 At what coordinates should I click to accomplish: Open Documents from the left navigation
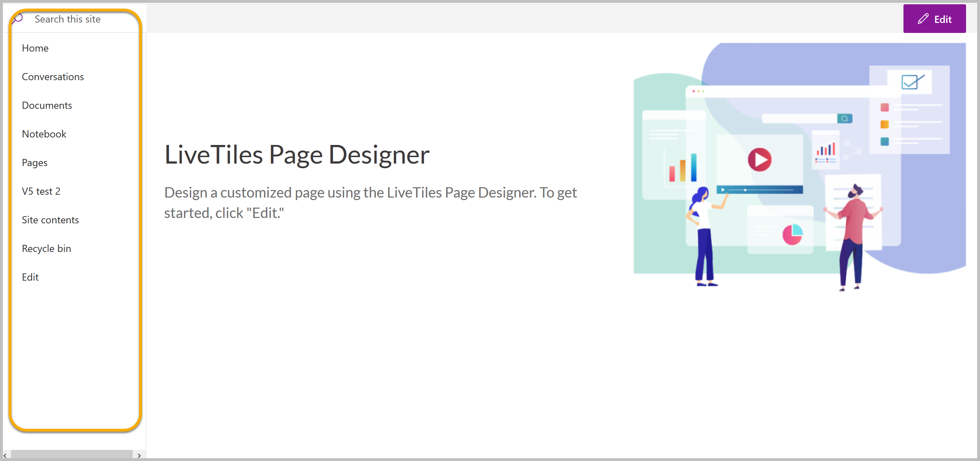(47, 105)
